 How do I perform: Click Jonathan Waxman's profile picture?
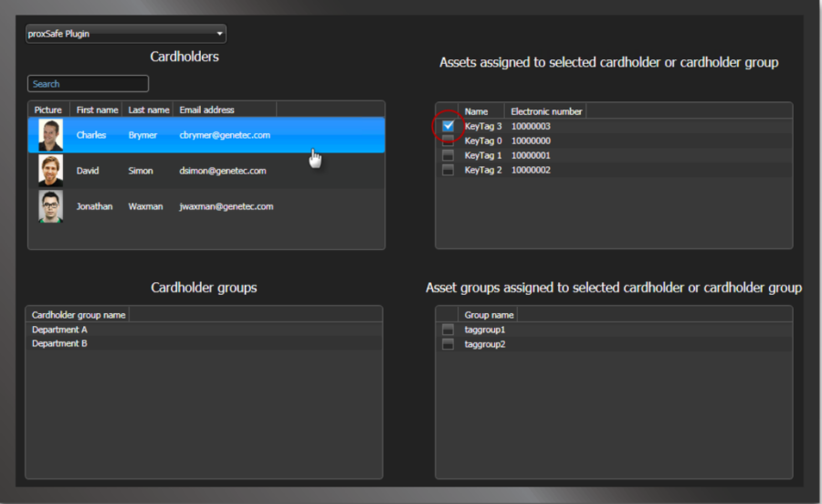[x=50, y=206]
